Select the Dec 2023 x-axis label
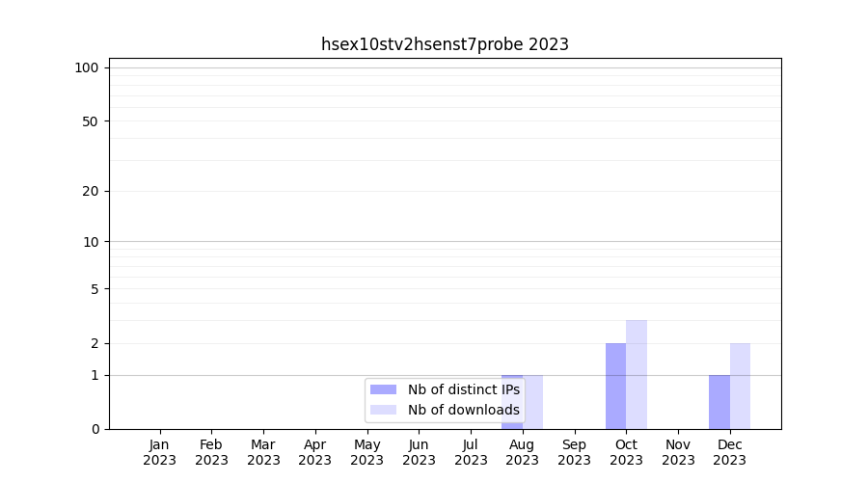Screen dimensions: 868x482 pos(730,452)
